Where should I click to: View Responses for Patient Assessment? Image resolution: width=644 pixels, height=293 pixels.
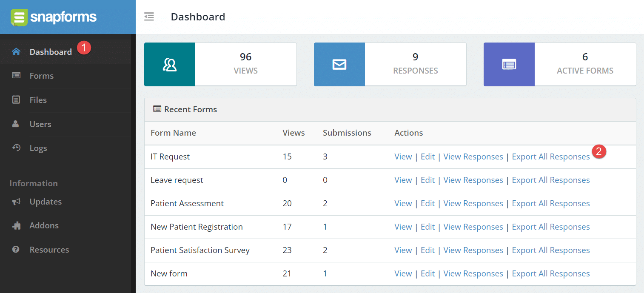(x=473, y=203)
